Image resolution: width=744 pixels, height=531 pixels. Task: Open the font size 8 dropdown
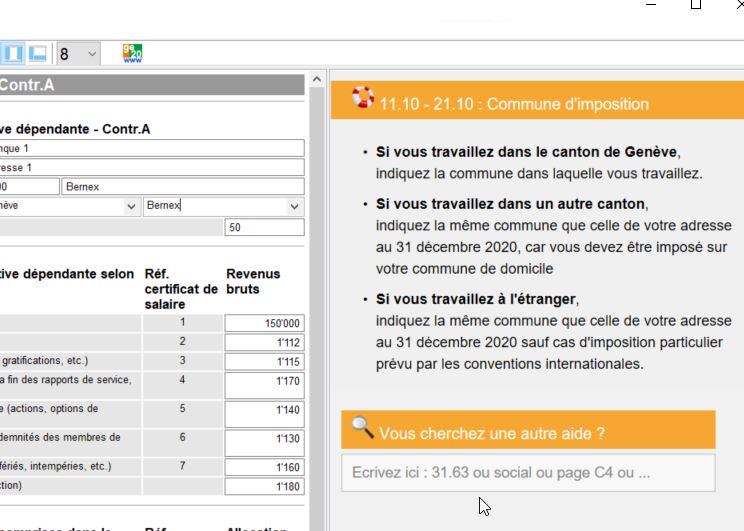[92, 53]
